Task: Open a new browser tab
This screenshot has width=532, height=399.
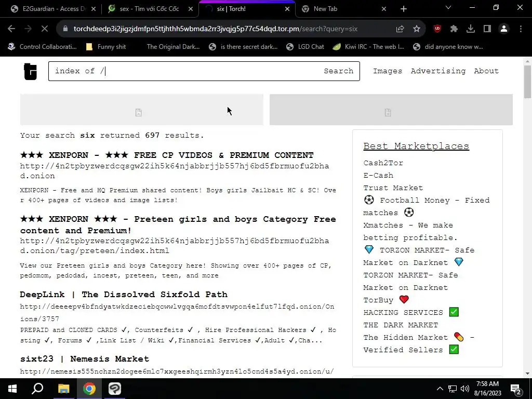Action: [403, 9]
